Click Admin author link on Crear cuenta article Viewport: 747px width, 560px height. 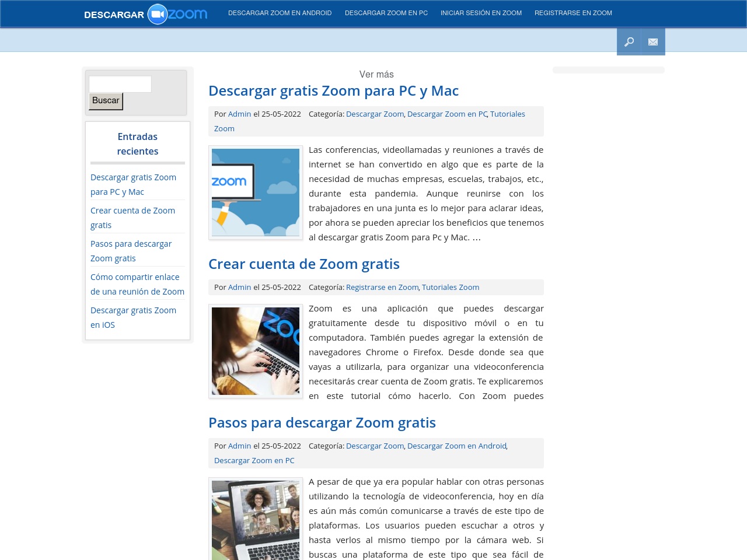tap(239, 287)
